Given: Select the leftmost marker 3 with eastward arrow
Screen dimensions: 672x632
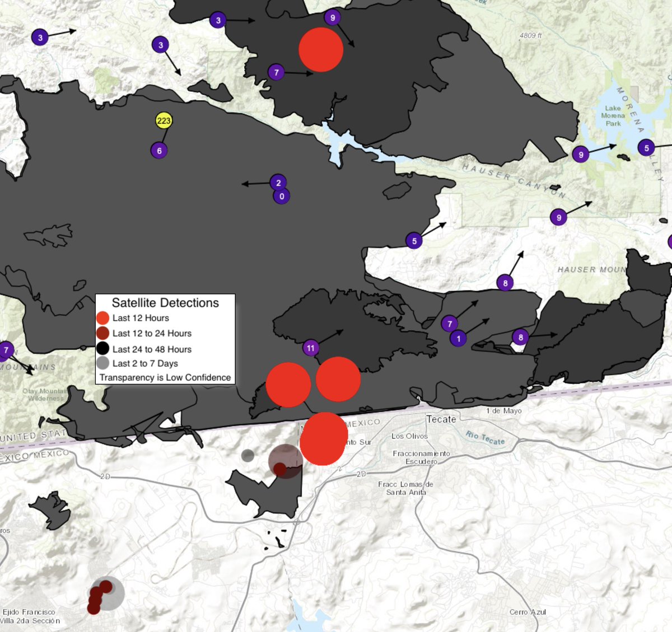Looking at the screenshot, I should click(40, 38).
